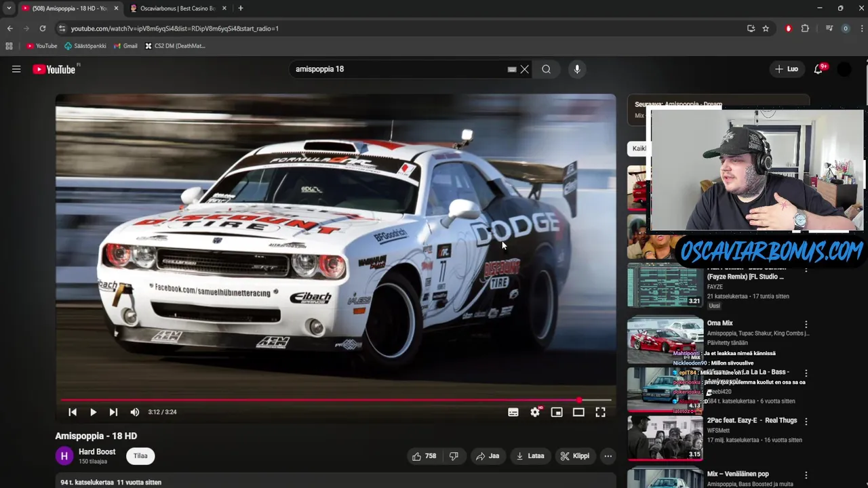This screenshot has height=488, width=868.
Task: Click the Luo create button
Action: [x=787, y=69]
